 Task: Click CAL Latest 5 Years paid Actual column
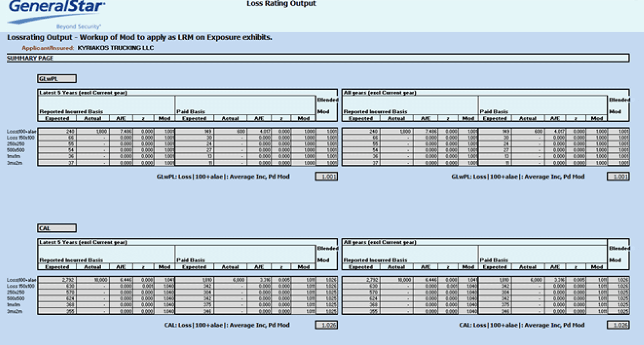coord(230,267)
